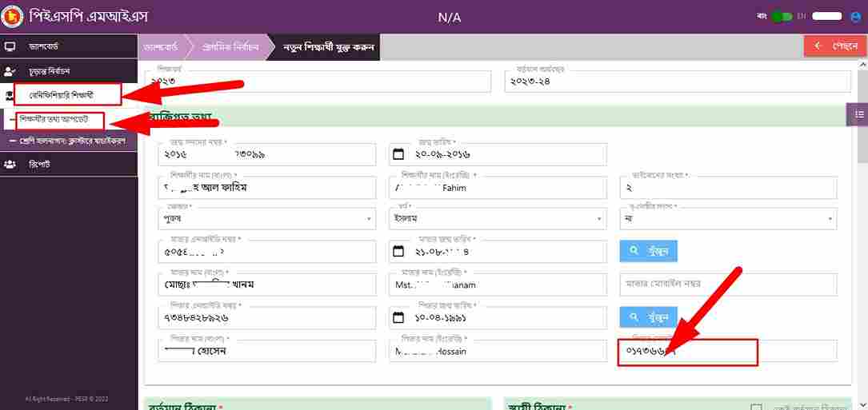Viewport: 868px width, 410px height.
Task: Click the search button beside father's birth date
Action: [x=648, y=316]
